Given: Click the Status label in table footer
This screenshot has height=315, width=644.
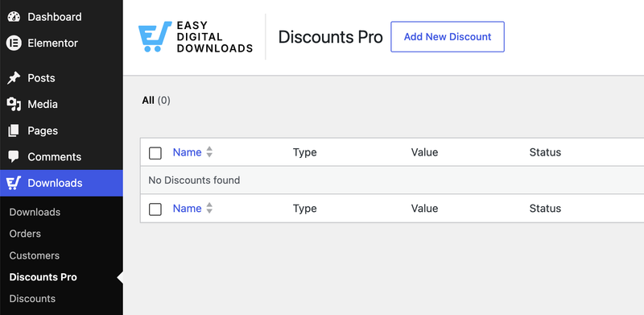Looking at the screenshot, I should [x=545, y=209].
